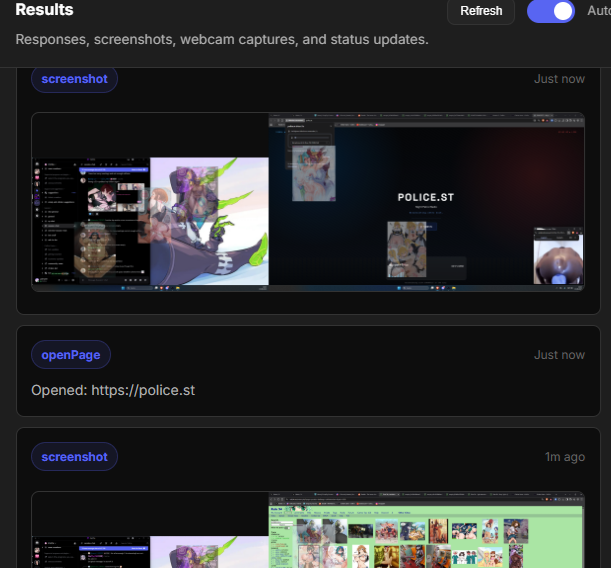This screenshot has width=611, height=568.
Task: Click the 1m ago timestamp
Action: 565,457
